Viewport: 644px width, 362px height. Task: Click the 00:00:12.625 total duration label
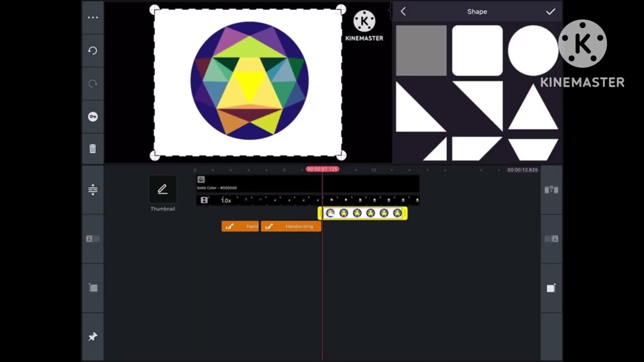pos(522,170)
